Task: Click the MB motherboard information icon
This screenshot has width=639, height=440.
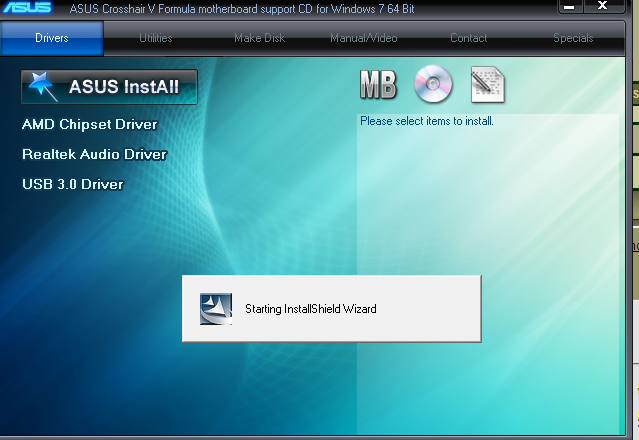Action: 378,87
